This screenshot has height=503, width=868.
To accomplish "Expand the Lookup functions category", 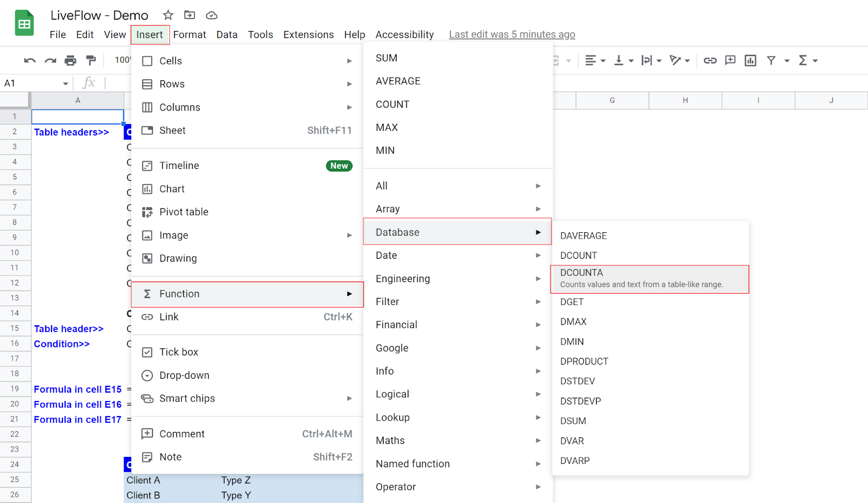I will [458, 417].
